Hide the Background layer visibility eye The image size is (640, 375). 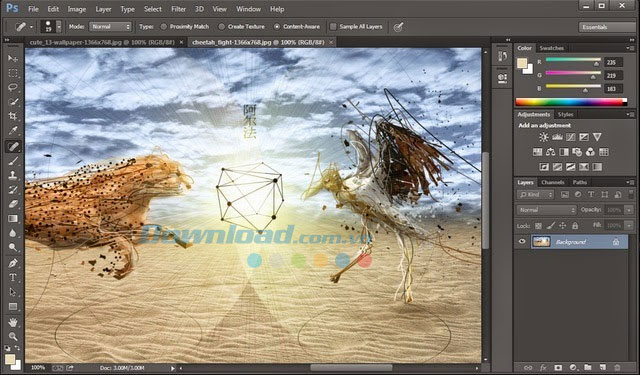coord(522,242)
